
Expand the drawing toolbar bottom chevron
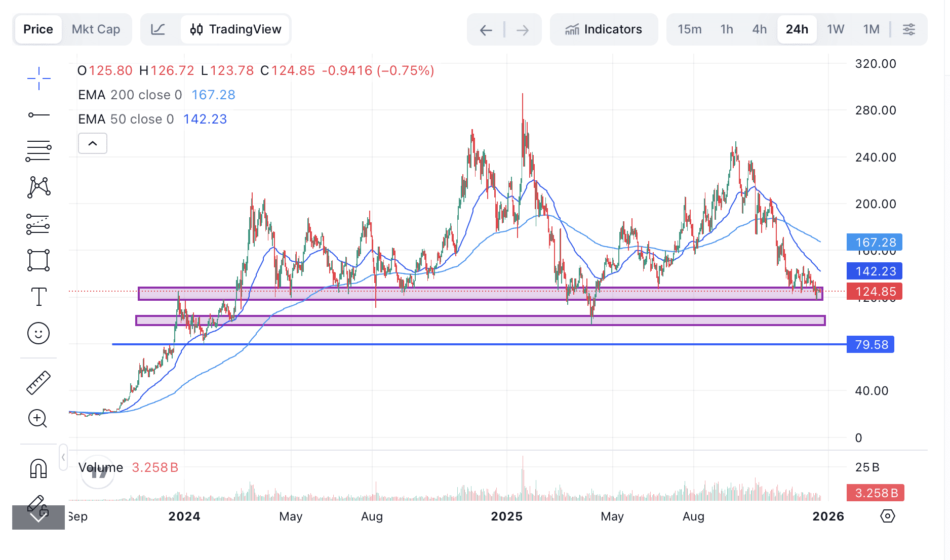coord(38,517)
